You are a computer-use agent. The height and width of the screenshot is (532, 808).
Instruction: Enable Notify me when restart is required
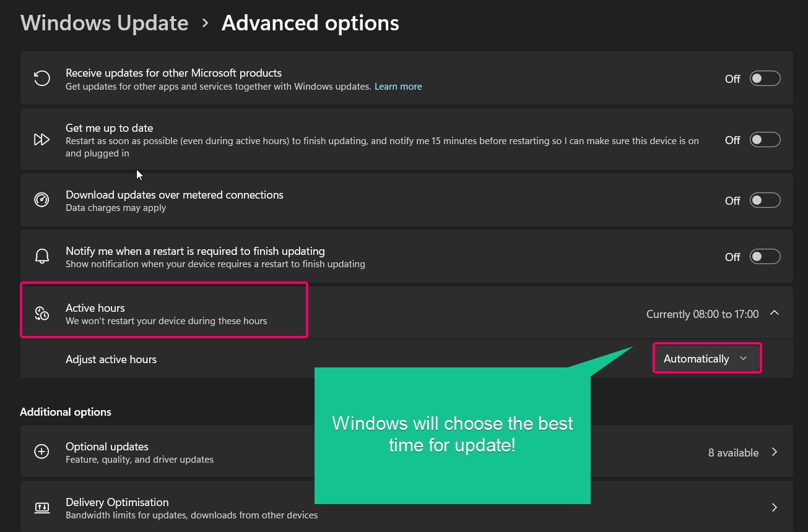click(765, 257)
